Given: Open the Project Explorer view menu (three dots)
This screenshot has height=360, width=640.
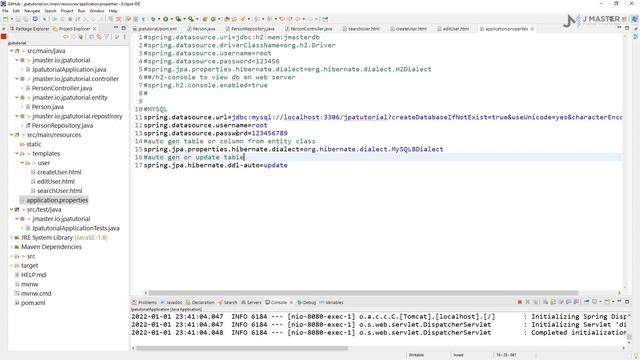Looking at the screenshot, I should (125, 37).
